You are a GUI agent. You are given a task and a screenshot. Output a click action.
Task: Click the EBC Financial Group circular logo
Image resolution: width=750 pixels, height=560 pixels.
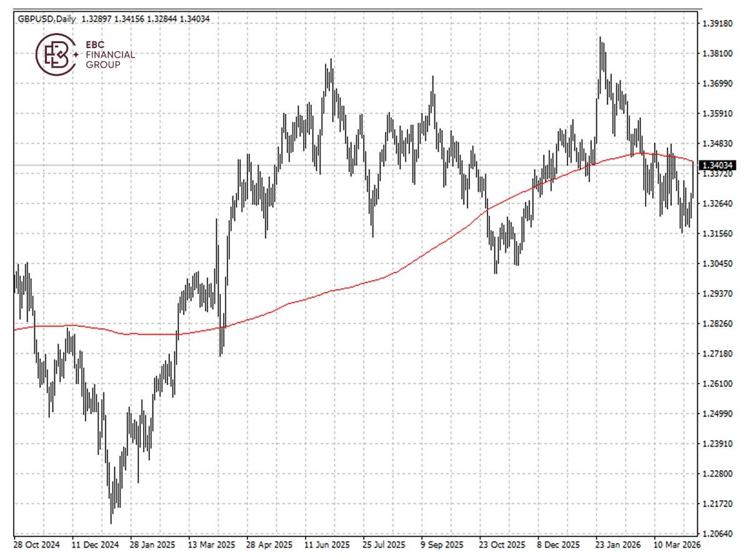click(55, 54)
